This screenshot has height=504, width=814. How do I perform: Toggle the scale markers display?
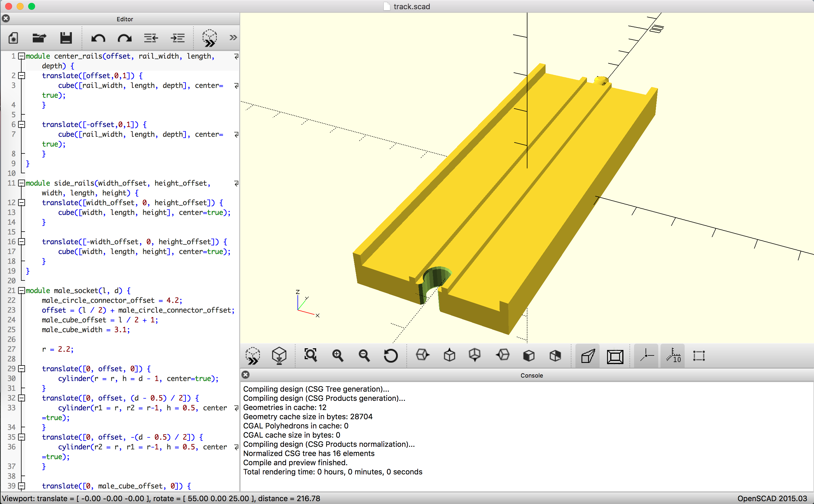[672, 355]
